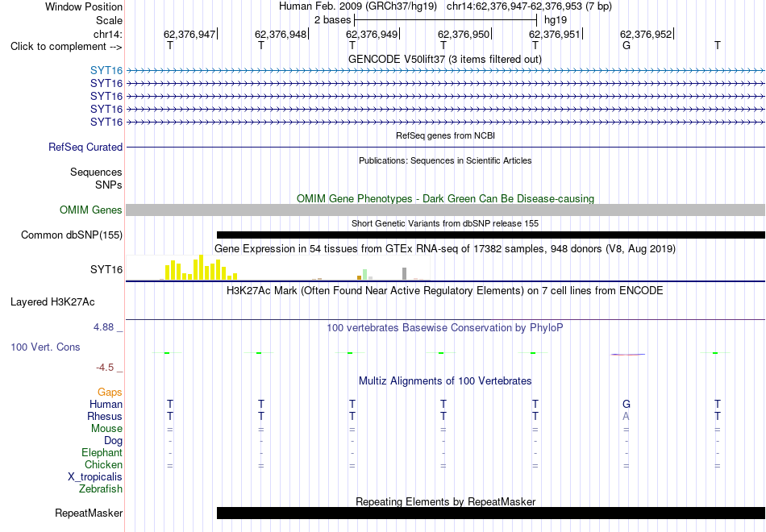Viewport: 766px width, 532px height.
Task: Click the 'Click to complement -->' label
Action: 66,47
